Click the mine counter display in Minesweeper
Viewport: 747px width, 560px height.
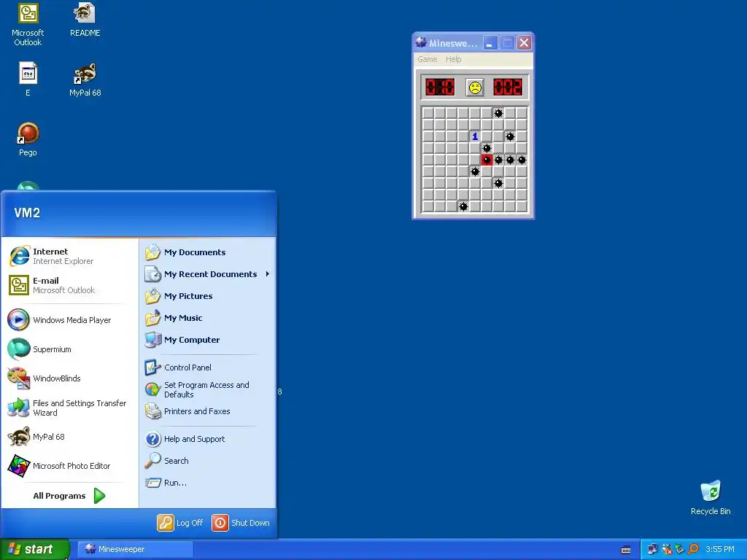point(440,87)
